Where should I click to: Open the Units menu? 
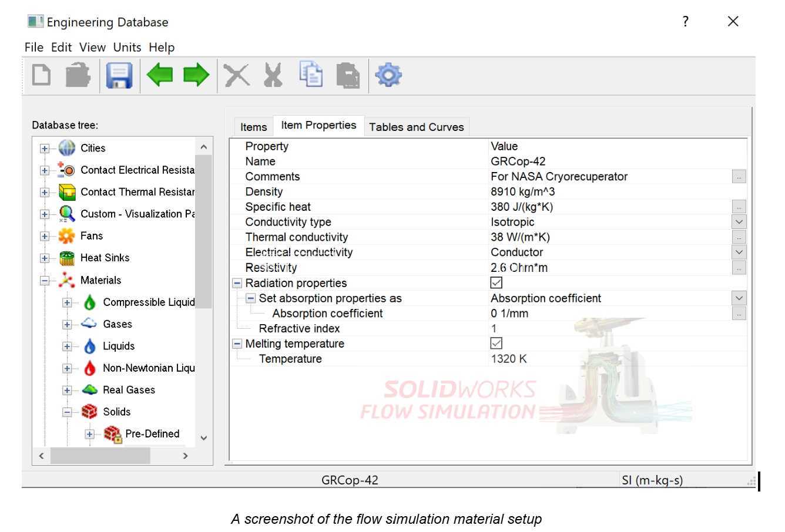[x=127, y=48]
